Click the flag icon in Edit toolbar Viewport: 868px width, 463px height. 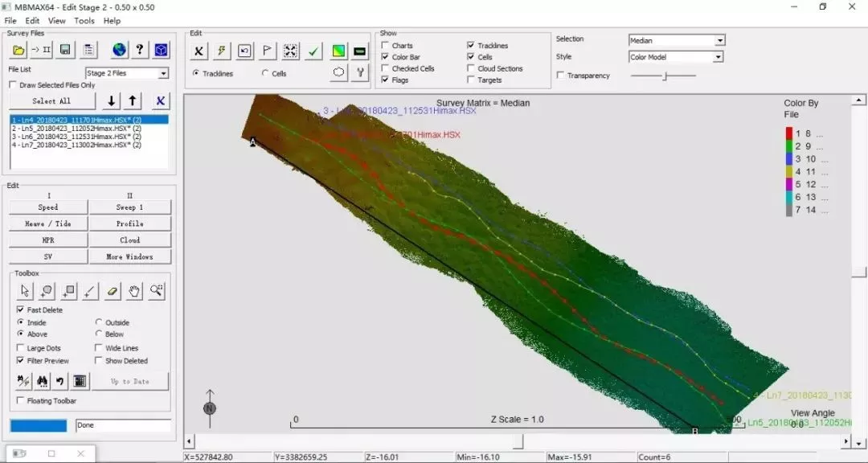pyautogui.click(x=267, y=51)
